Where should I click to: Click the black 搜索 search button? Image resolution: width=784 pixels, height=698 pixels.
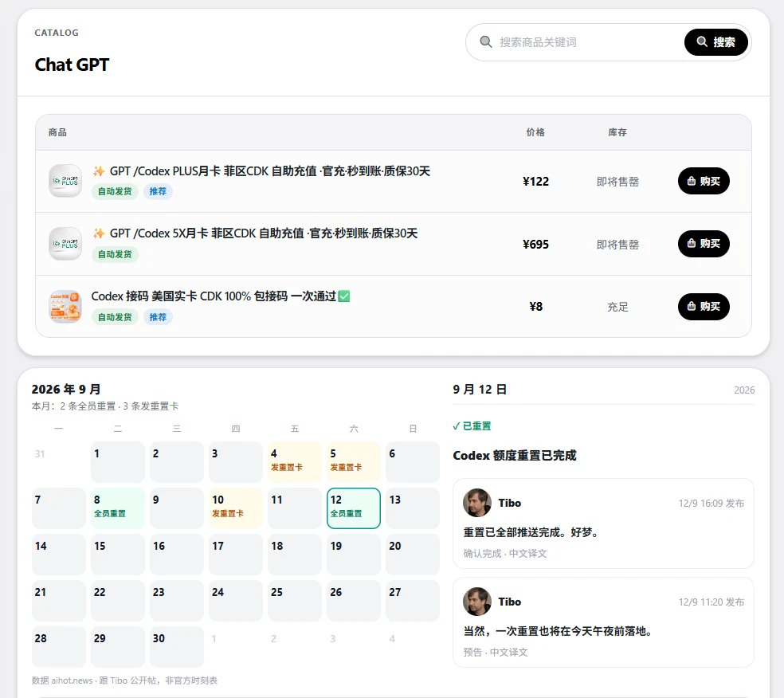[716, 42]
